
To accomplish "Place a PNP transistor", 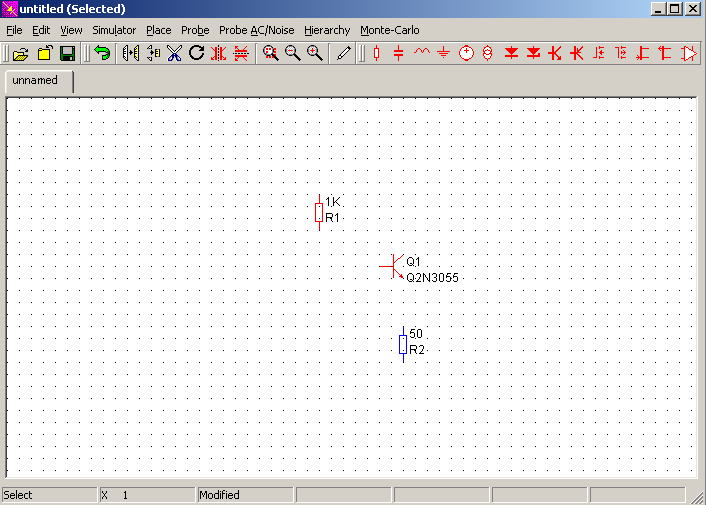I will point(577,54).
